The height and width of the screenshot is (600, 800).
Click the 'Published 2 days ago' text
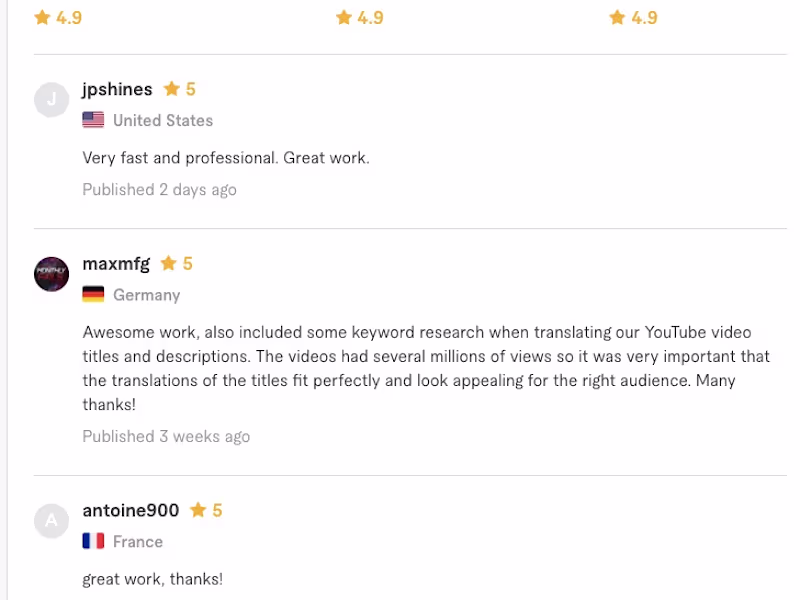[159, 189]
